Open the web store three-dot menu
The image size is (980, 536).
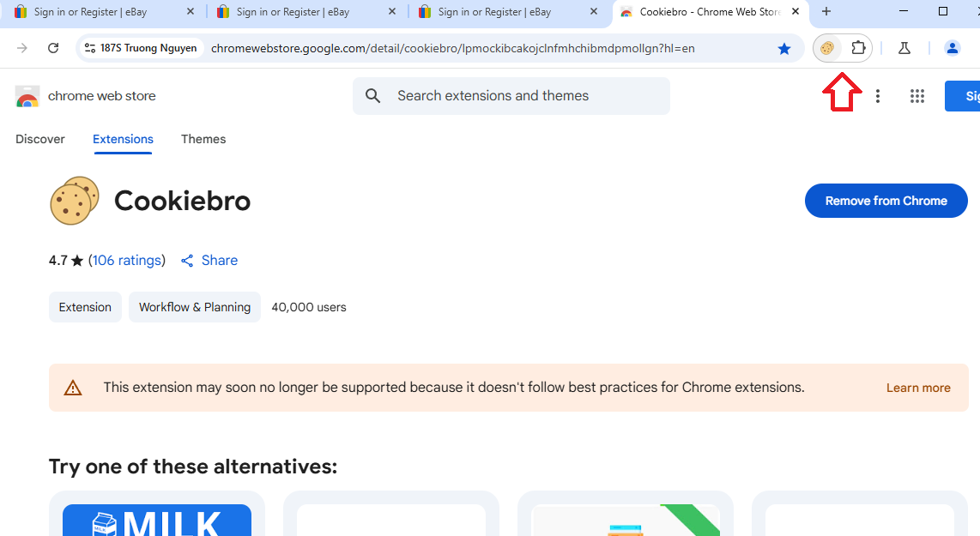[878, 95]
